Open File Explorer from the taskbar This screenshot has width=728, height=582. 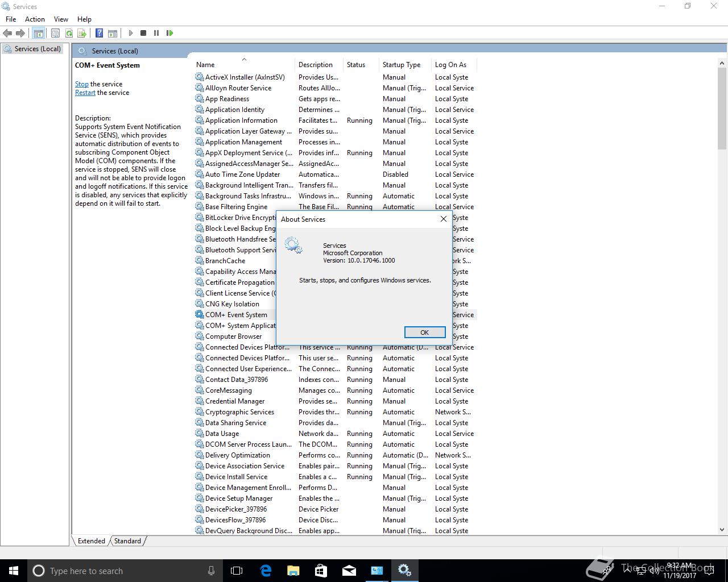[293, 571]
